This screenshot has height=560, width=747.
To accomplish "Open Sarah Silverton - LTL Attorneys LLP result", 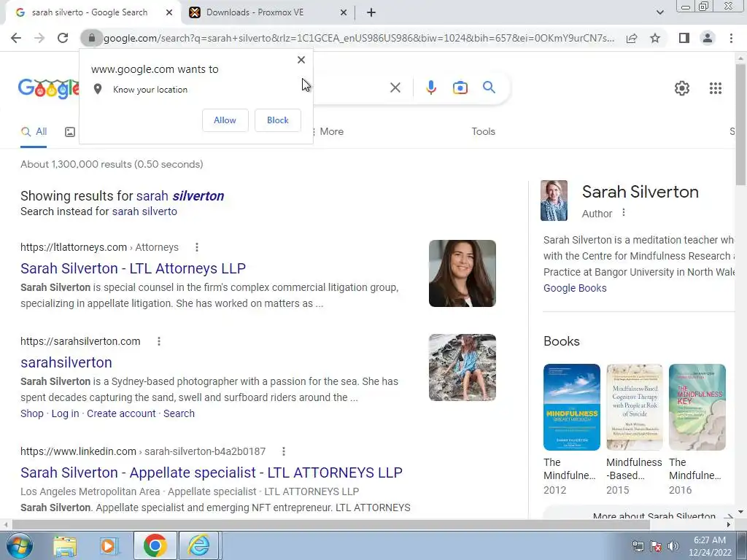I will pos(133,268).
